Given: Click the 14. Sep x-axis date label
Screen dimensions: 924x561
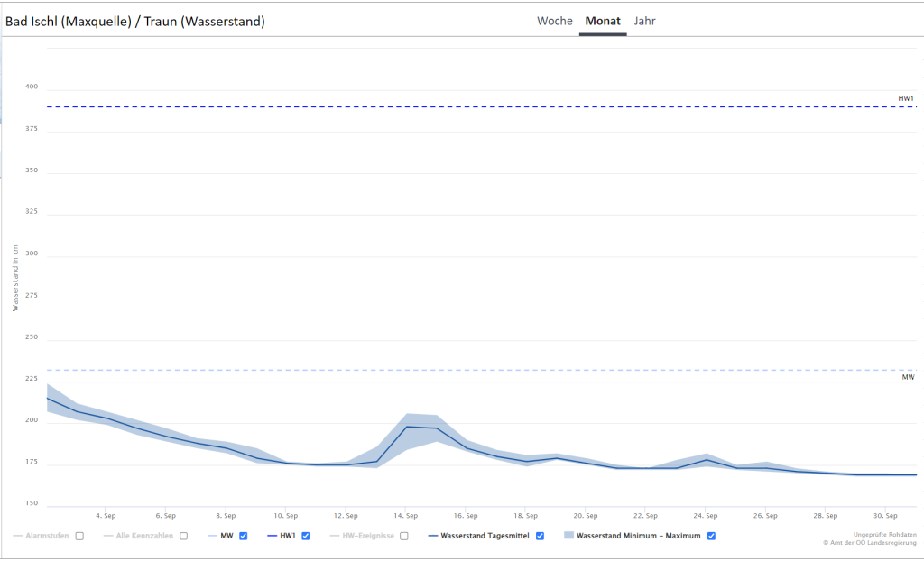Looking at the screenshot, I should click(x=405, y=516).
